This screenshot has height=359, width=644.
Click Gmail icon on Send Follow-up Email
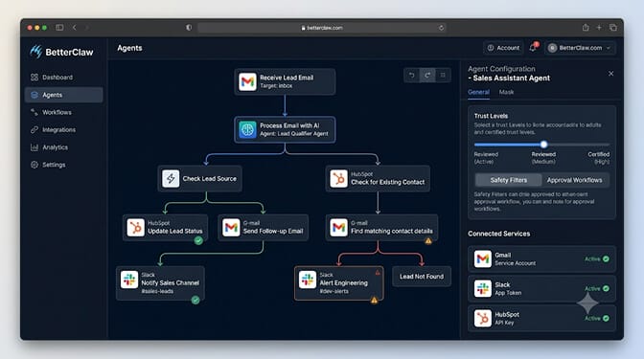pyautogui.click(x=231, y=227)
